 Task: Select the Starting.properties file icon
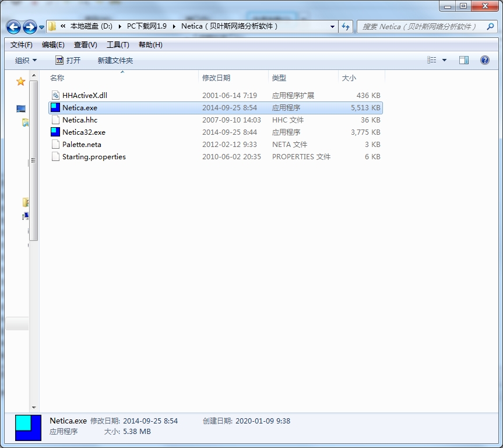pyautogui.click(x=55, y=156)
